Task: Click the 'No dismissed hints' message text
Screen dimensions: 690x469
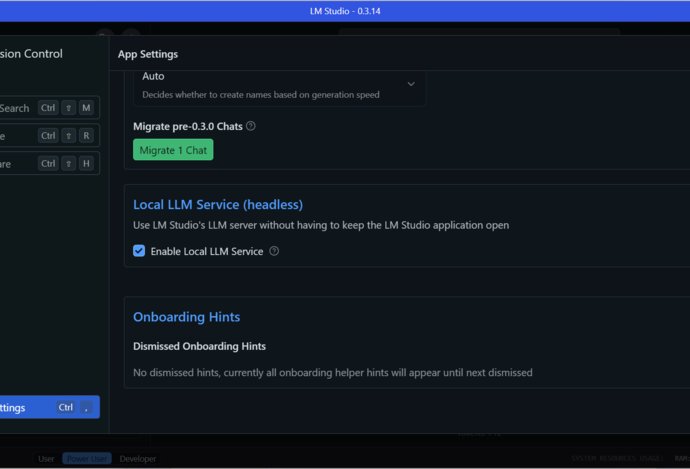Action: pos(333,373)
